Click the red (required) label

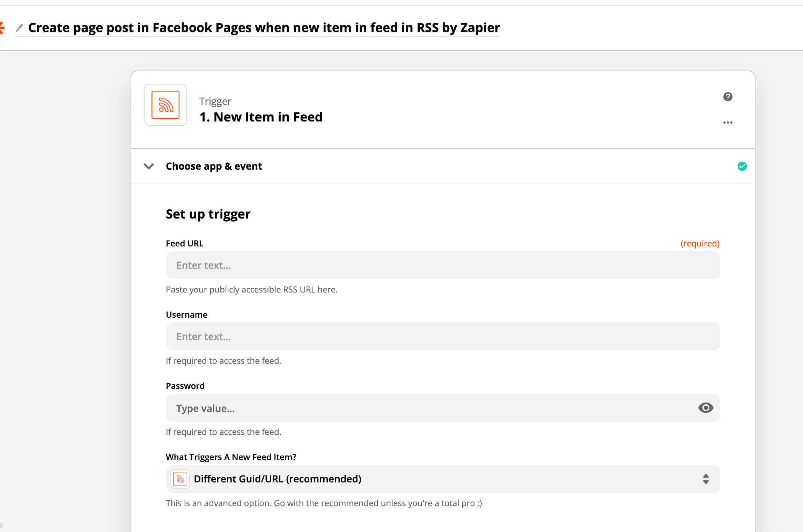click(x=700, y=243)
